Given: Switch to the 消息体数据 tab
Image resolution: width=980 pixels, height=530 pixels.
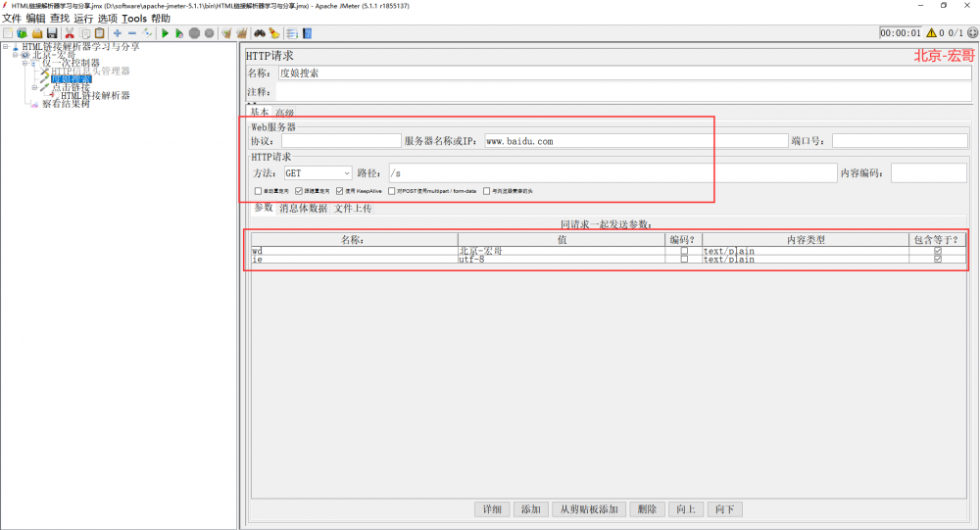Looking at the screenshot, I should [x=303, y=208].
